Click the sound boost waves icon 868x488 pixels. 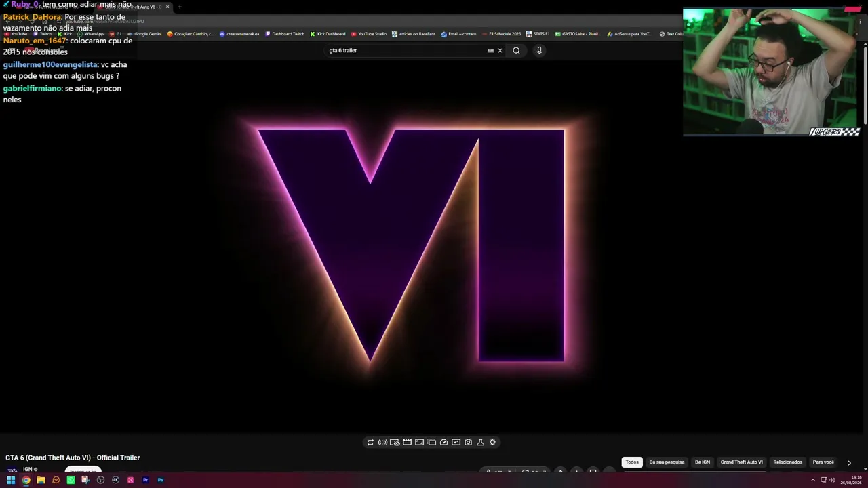[x=382, y=442]
